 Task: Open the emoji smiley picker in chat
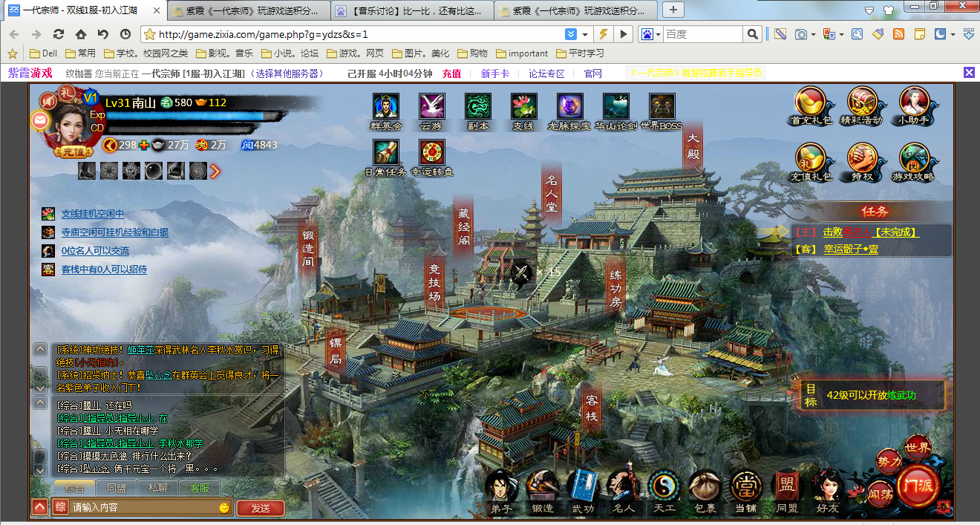point(224,508)
